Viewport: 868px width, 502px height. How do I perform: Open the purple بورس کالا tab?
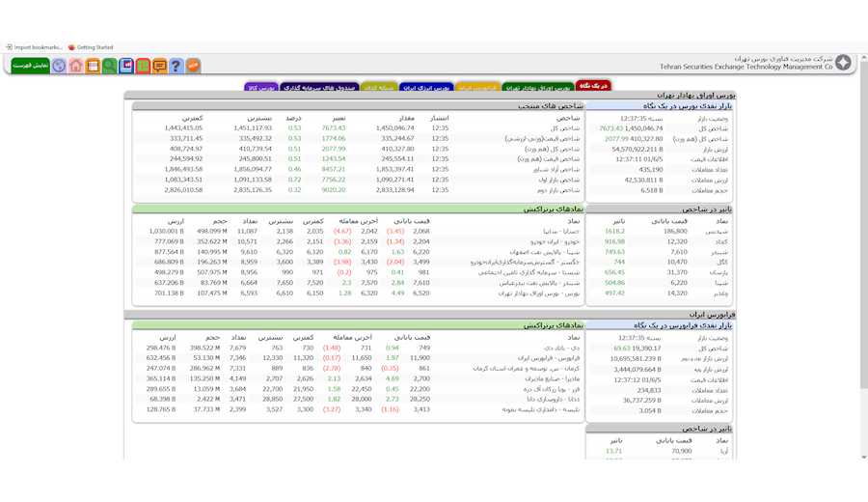(261, 88)
